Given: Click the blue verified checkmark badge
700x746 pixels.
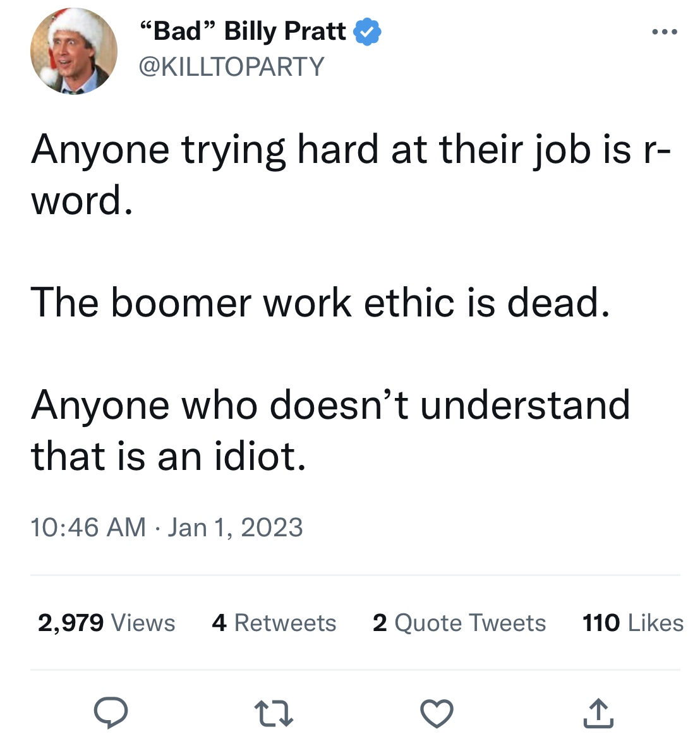Looking at the screenshot, I should pos(367,32).
